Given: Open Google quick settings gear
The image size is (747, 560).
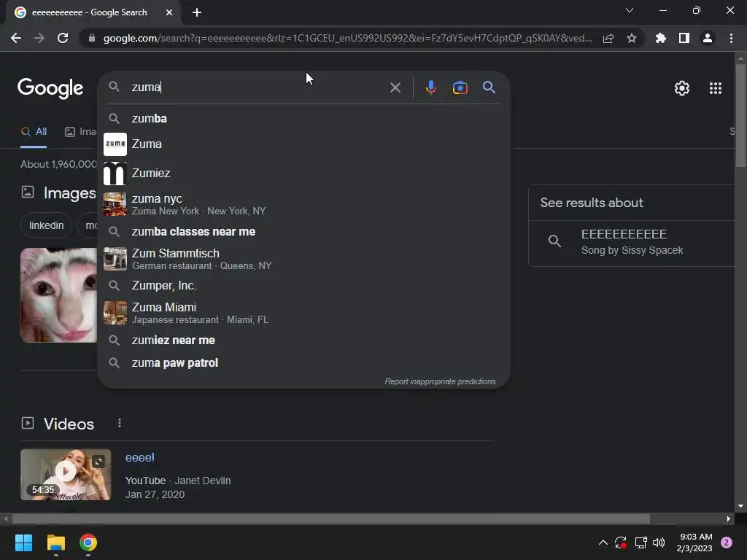Looking at the screenshot, I should (682, 88).
